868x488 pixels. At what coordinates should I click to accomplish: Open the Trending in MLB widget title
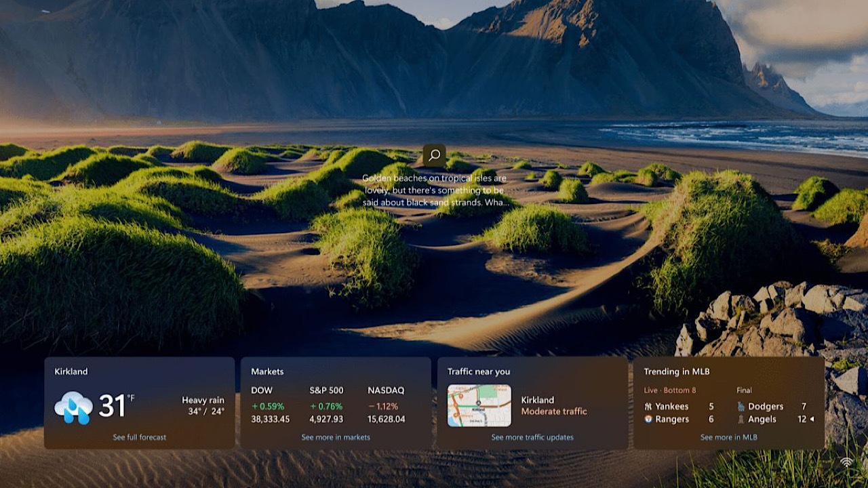[677, 371]
